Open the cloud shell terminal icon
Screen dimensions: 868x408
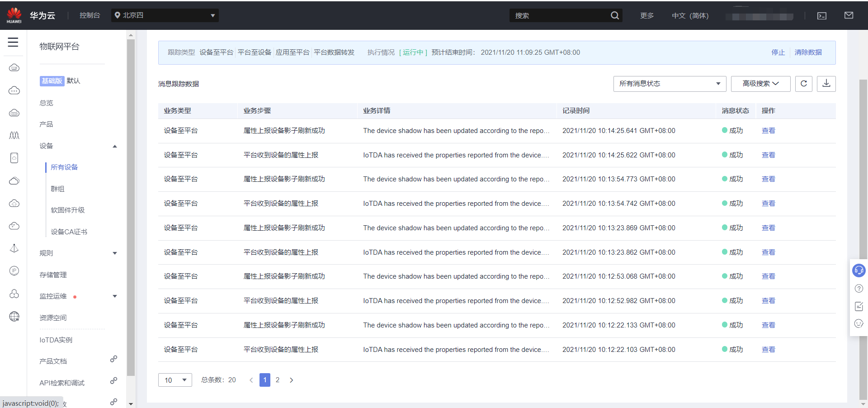point(822,16)
